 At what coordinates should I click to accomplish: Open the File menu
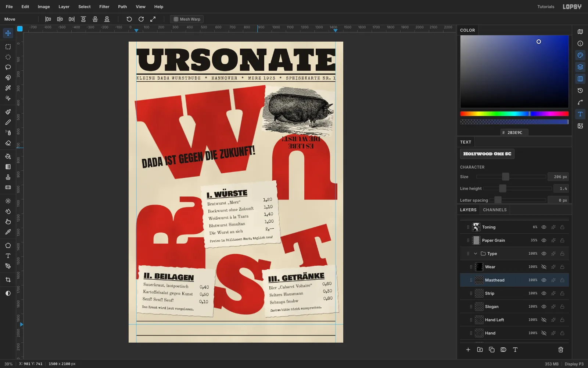(x=9, y=7)
